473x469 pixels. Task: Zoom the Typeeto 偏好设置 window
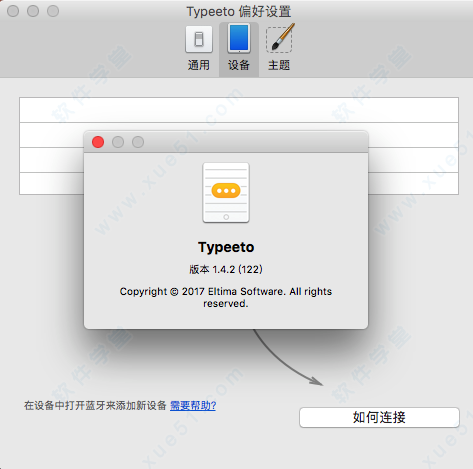coord(53,11)
